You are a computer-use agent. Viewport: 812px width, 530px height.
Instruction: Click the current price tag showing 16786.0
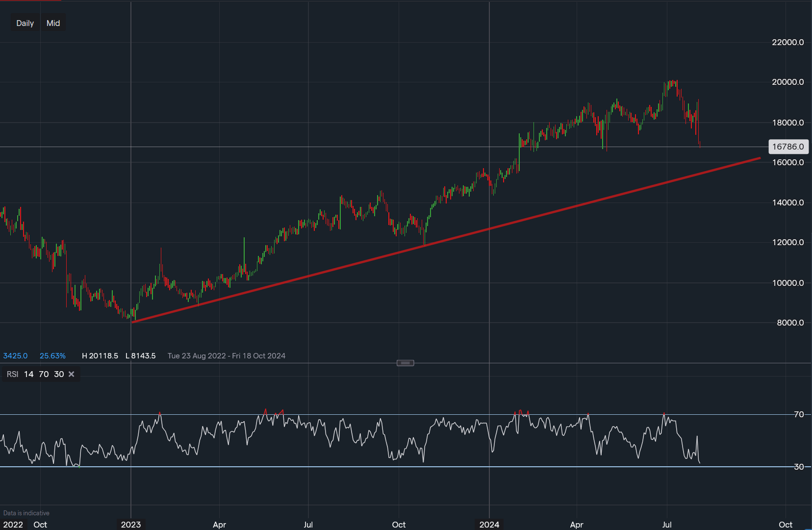(788, 146)
